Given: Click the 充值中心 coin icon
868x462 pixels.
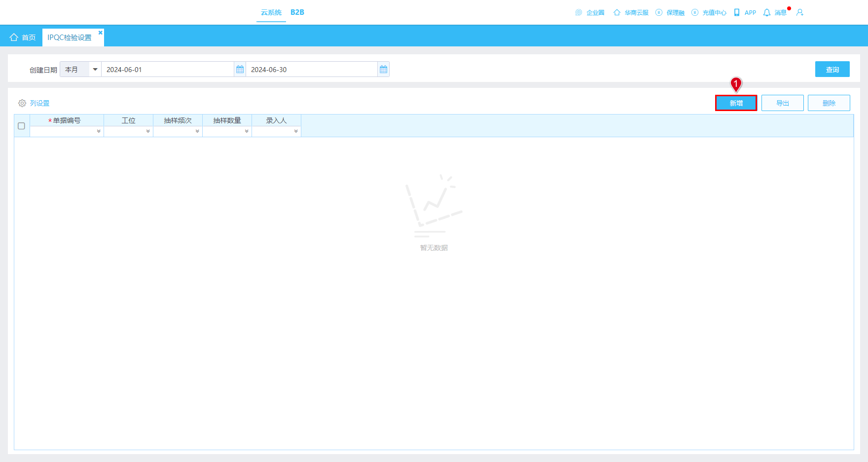Looking at the screenshot, I should click(695, 12).
